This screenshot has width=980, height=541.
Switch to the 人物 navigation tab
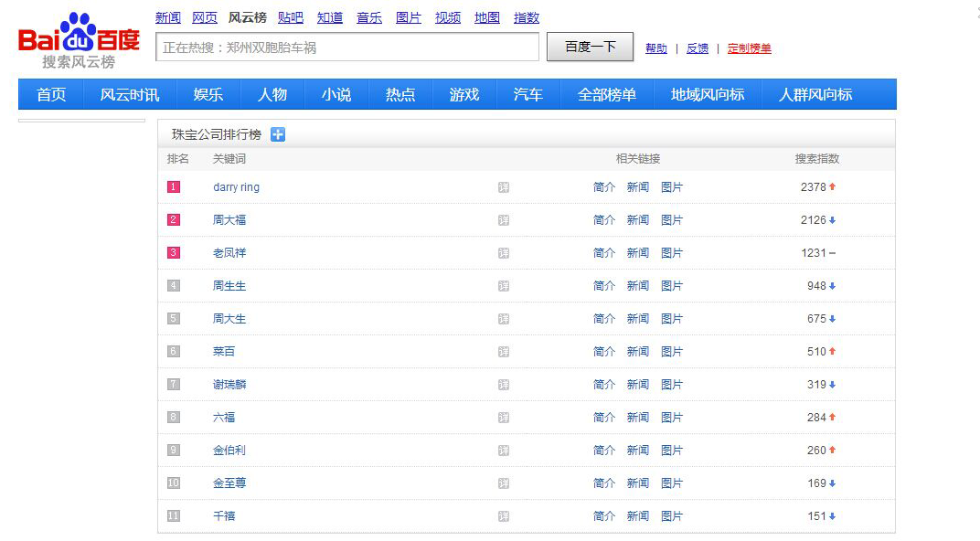(272, 94)
